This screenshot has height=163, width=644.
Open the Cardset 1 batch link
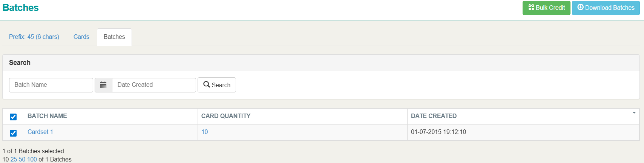coord(40,132)
